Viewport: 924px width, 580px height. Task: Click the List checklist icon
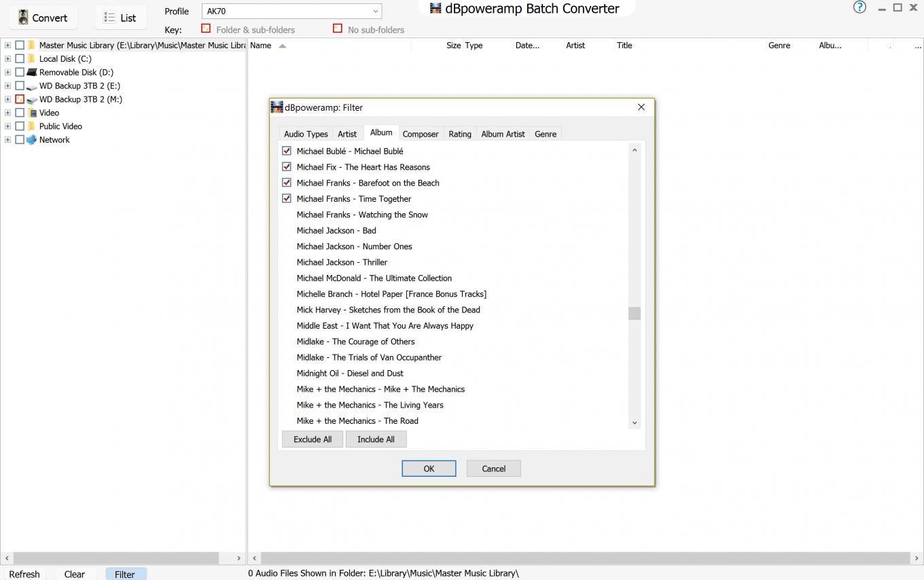pyautogui.click(x=109, y=18)
